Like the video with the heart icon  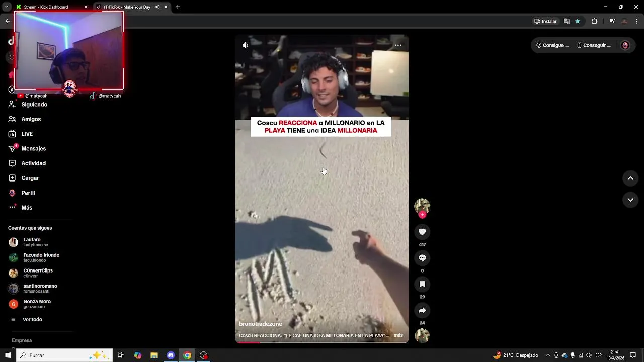pyautogui.click(x=422, y=232)
